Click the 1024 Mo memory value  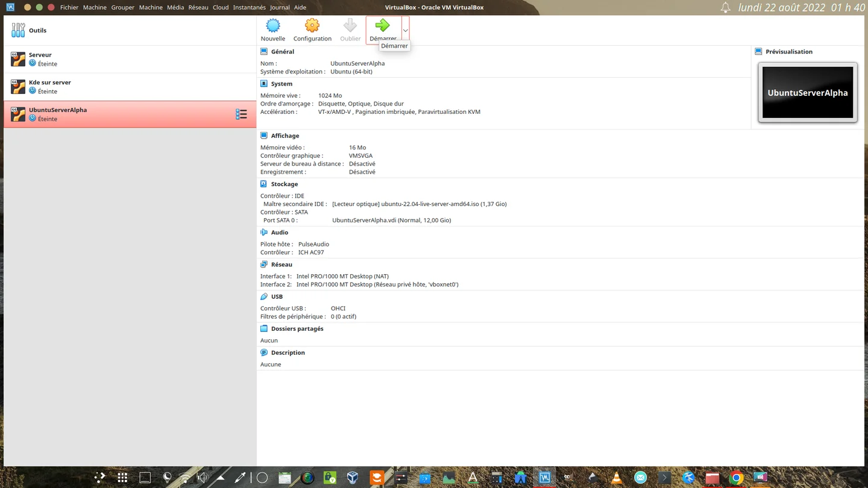(x=330, y=96)
